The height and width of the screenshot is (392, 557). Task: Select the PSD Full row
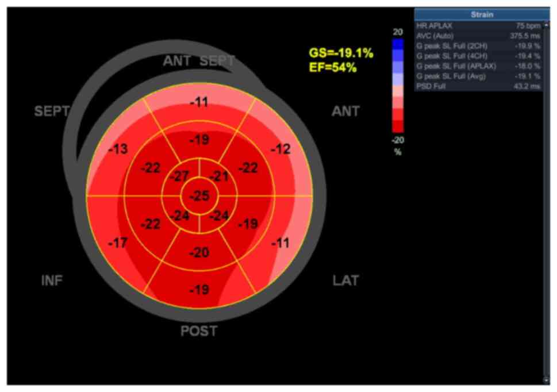[x=478, y=86]
